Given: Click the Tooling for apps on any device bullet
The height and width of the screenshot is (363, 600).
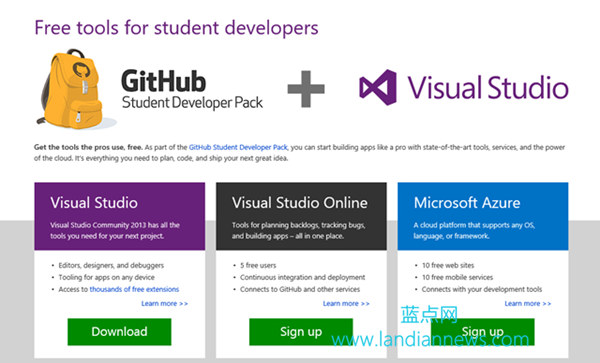Looking at the screenshot, I should [106, 277].
